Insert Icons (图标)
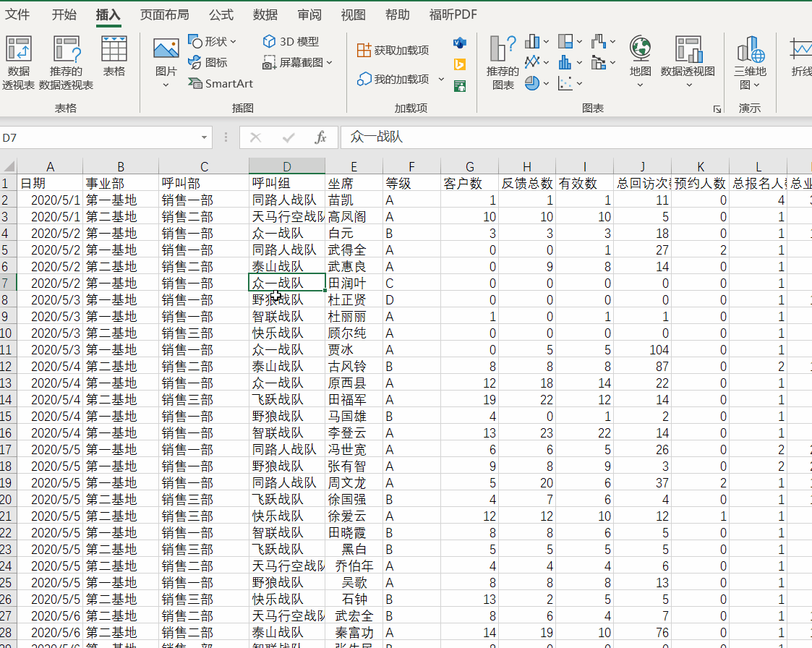Image resolution: width=812 pixels, height=648 pixels. [x=208, y=63]
